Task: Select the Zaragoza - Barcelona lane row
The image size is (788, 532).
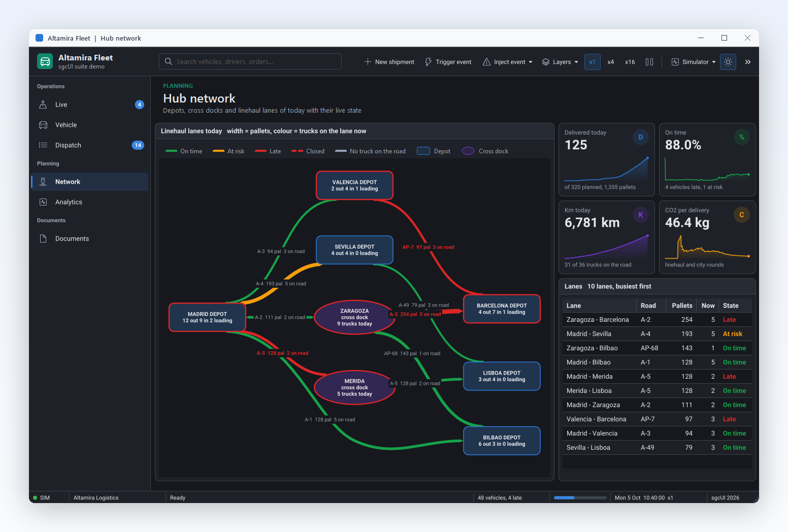Action: 657,320
